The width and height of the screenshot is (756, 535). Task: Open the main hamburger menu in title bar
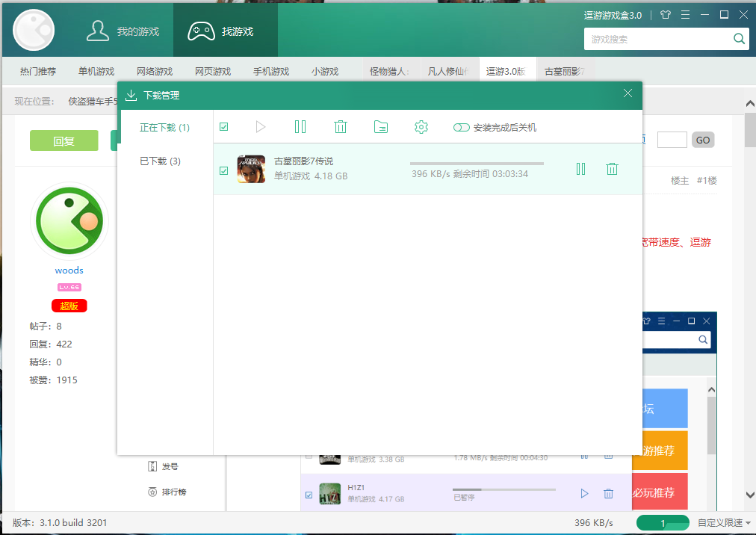[x=685, y=15]
